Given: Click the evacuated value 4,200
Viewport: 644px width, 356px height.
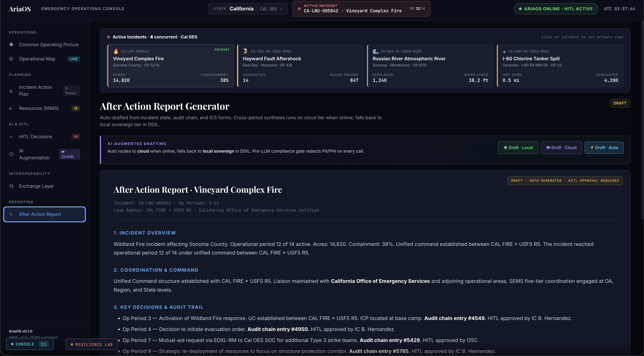Looking at the screenshot, I should (x=611, y=80).
